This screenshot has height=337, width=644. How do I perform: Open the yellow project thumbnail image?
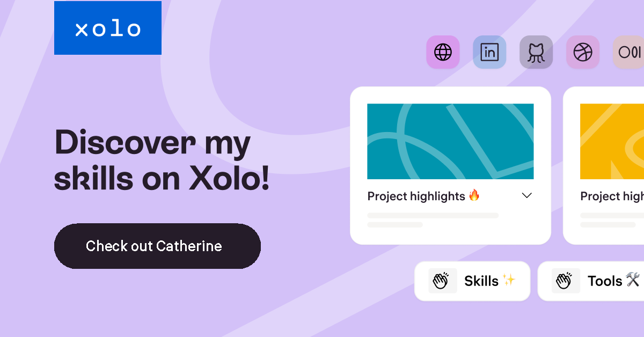pyautogui.click(x=612, y=141)
